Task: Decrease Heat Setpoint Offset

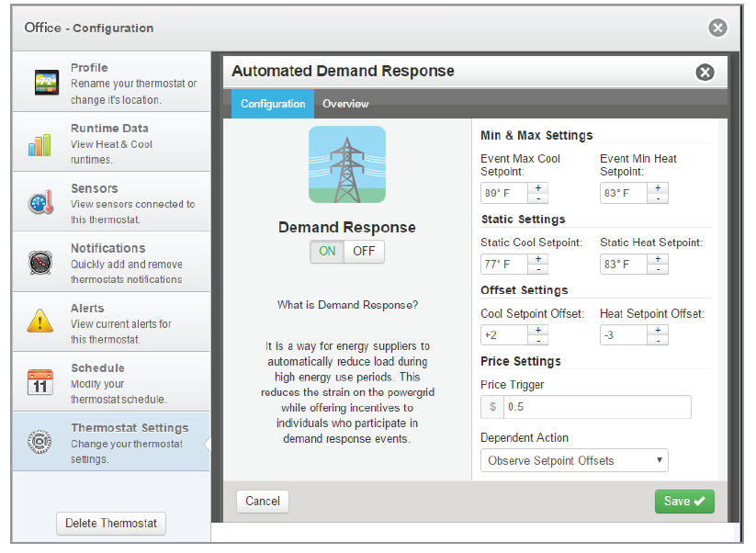Action: pyautogui.click(x=658, y=340)
